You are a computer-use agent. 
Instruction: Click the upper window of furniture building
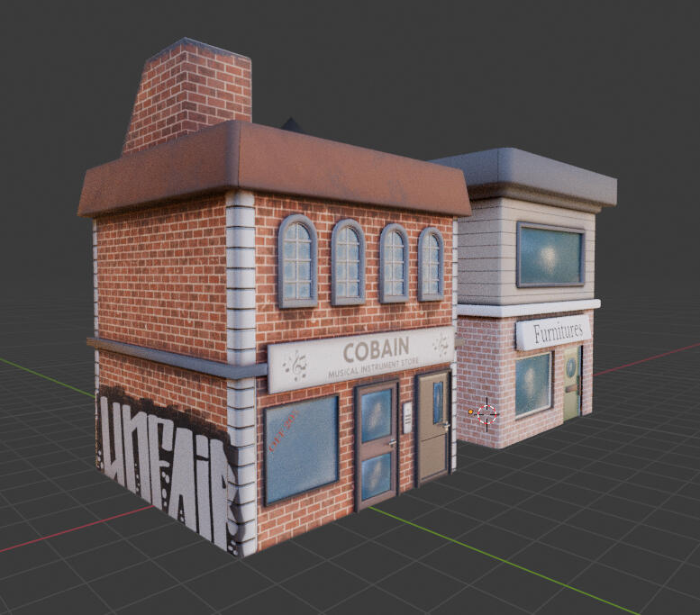550,256
